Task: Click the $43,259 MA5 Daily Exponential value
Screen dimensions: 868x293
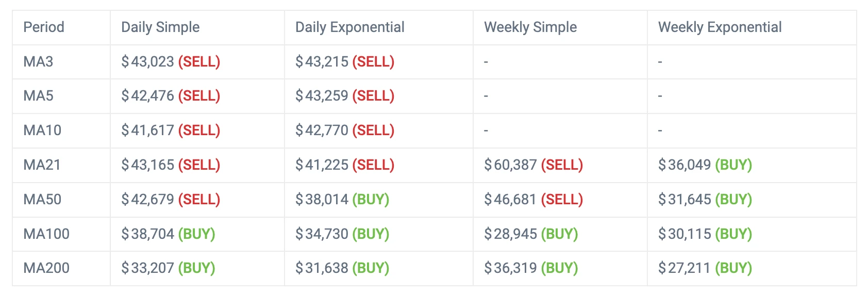Action: (x=322, y=96)
